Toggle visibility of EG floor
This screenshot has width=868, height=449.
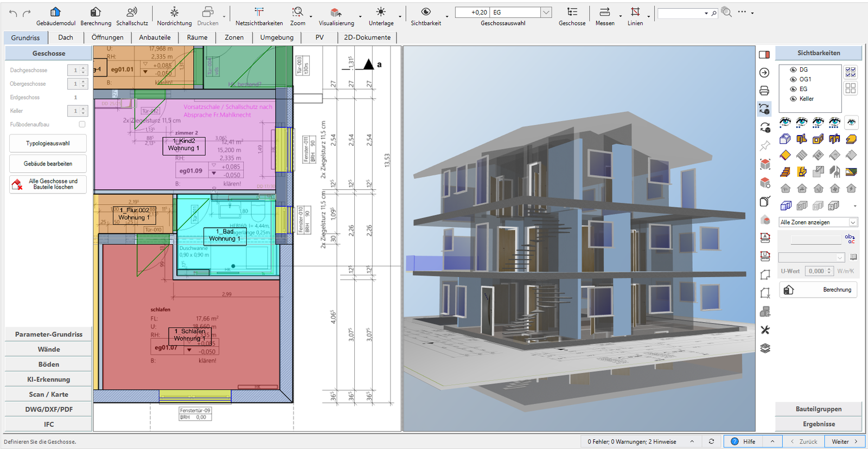coord(793,89)
